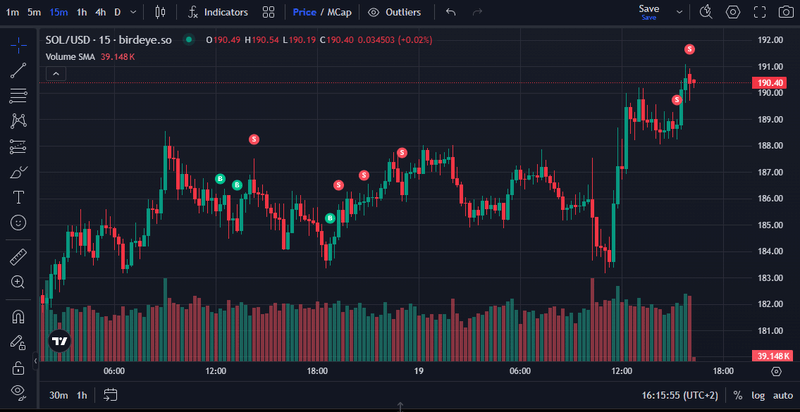Click the Outliers button

coord(394,12)
